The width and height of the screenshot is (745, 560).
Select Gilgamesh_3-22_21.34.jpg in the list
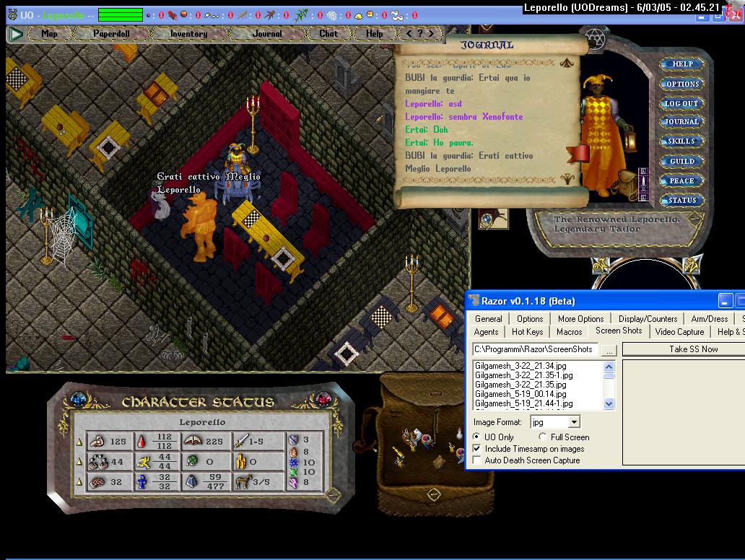[520, 366]
